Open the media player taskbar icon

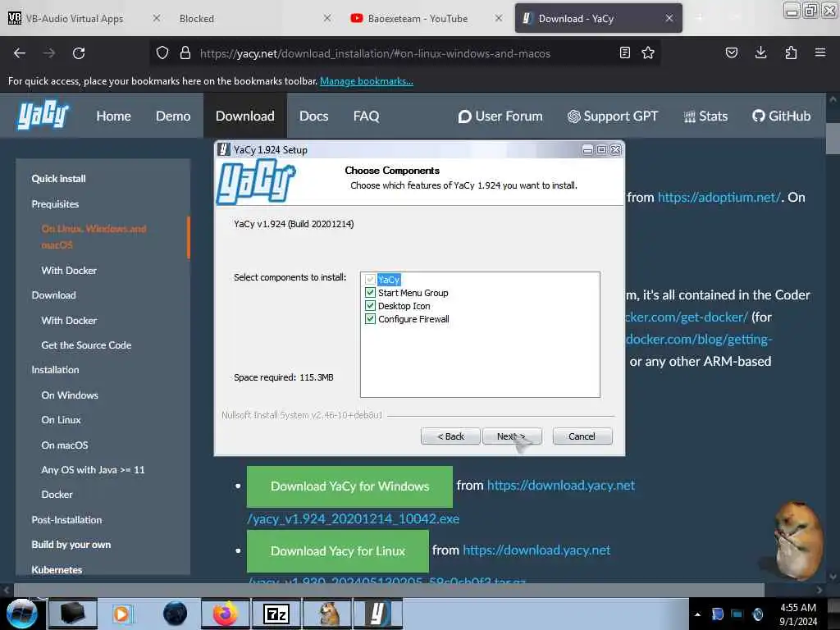tap(121, 614)
